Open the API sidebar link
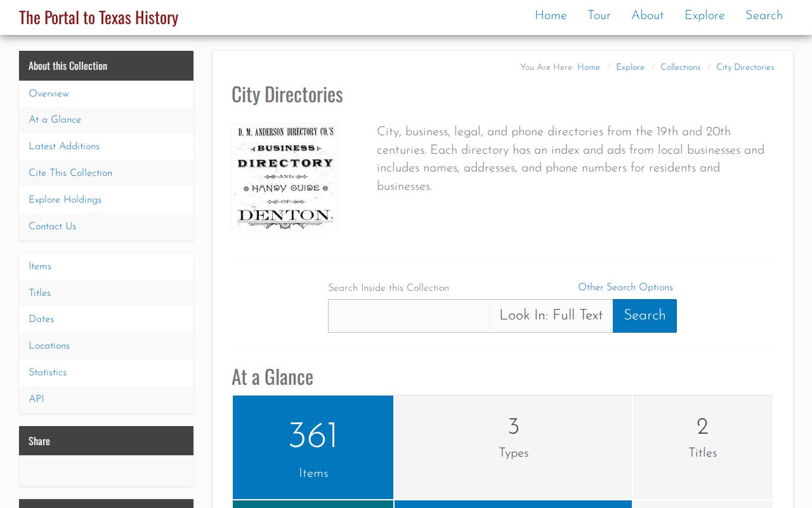Screen dimensions: 812x508 point(106,399)
